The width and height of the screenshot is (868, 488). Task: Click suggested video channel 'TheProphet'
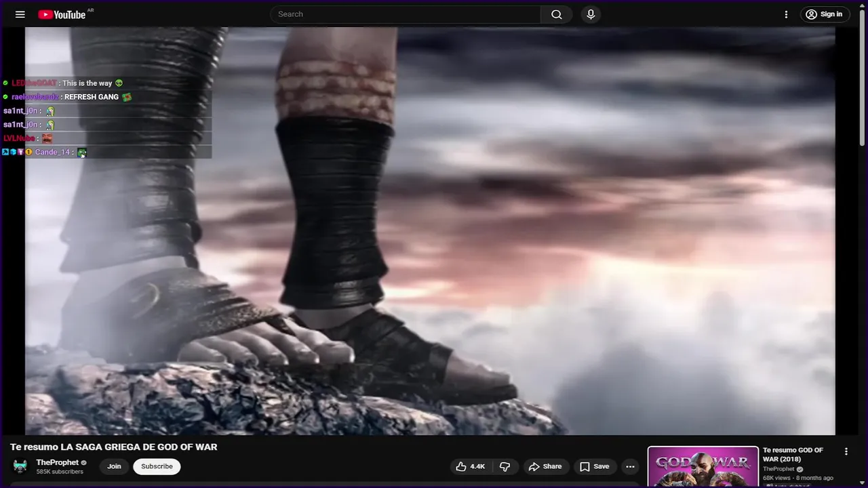pyautogui.click(x=778, y=469)
